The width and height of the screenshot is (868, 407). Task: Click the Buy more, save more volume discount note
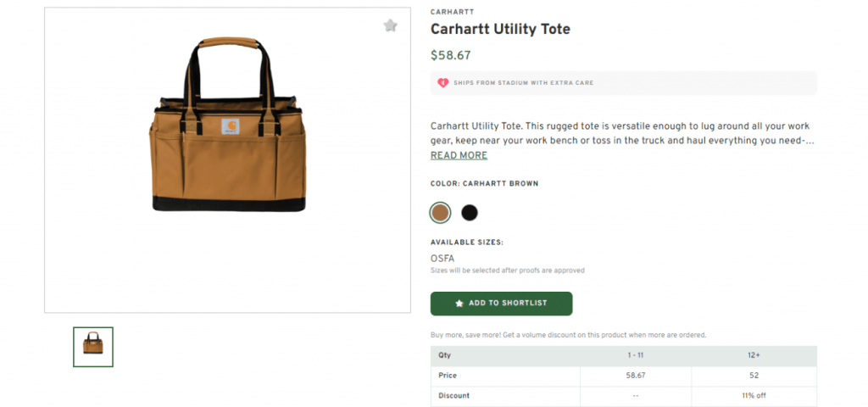(569, 335)
